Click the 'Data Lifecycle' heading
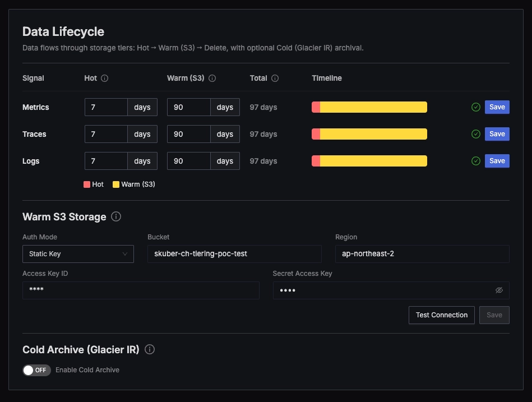 pyautogui.click(x=63, y=31)
